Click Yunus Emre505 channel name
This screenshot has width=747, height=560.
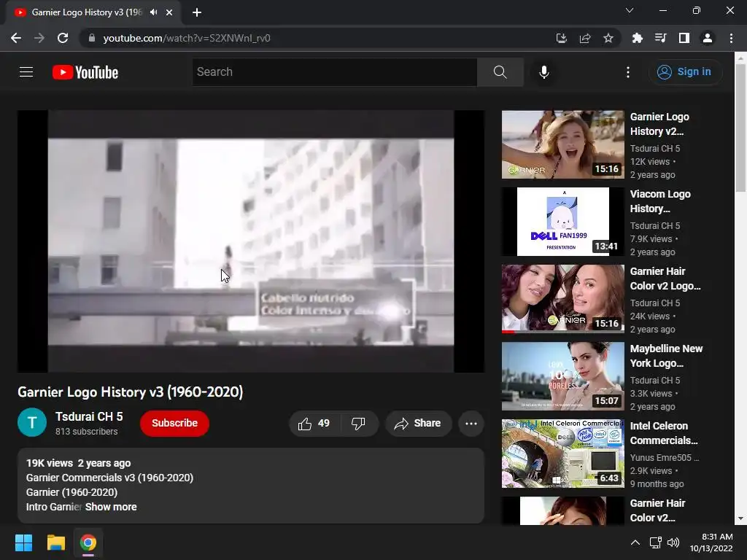(x=664, y=458)
